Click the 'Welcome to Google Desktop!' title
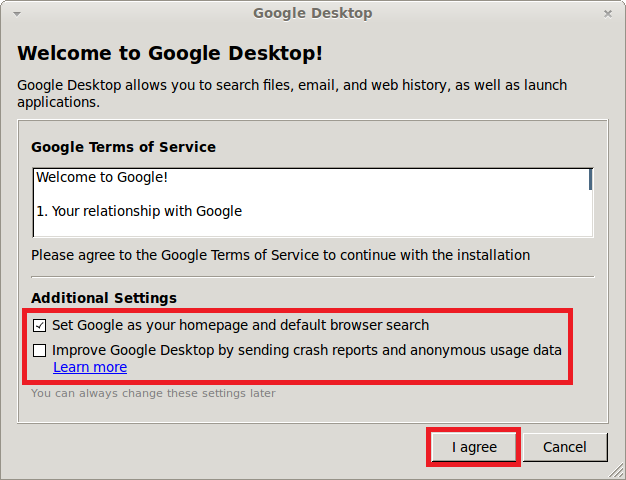The height and width of the screenshot is (480, 626). coord(170,53)
